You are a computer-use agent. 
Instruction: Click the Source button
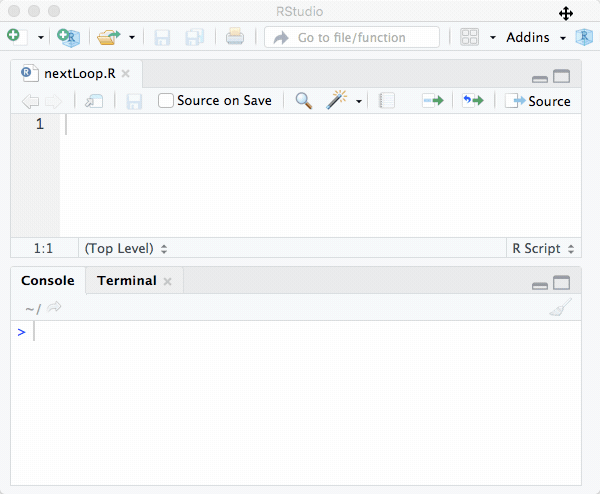(x=538, y=101)
